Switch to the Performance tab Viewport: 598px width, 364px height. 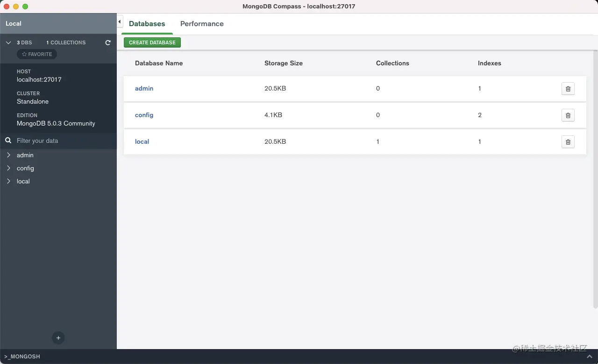coord(202,23)
